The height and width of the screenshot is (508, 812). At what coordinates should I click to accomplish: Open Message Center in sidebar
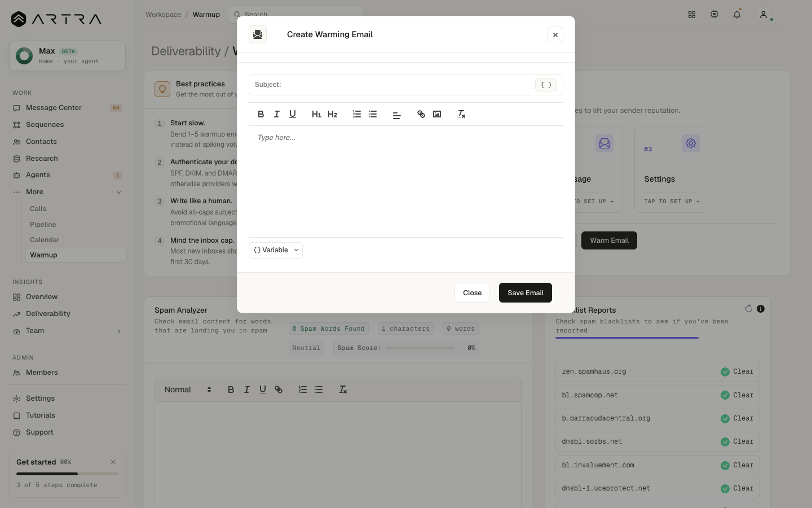point(68,108)
